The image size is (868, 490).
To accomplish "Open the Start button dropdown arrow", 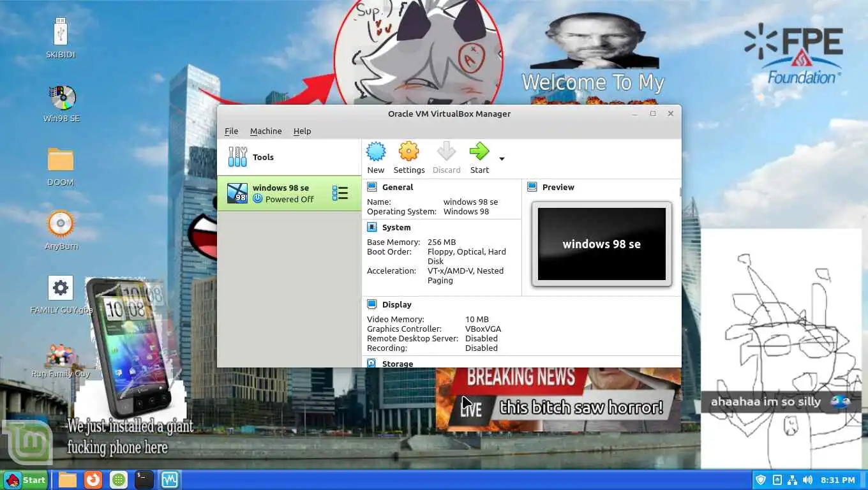I will (502, 159).
